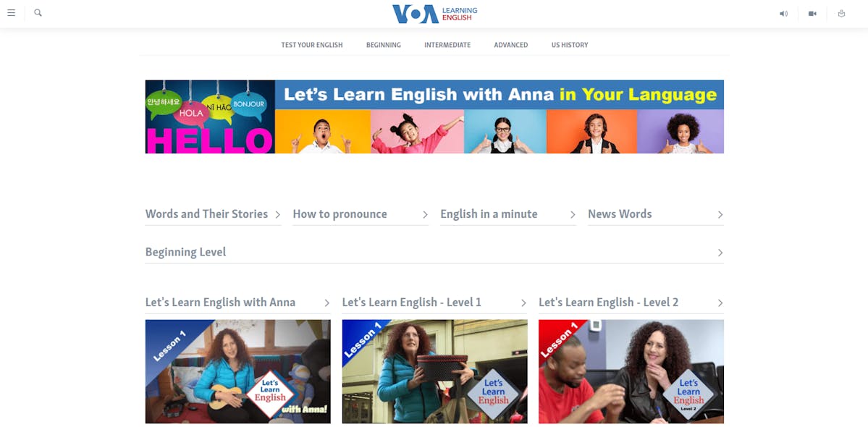Image resolution: width=868 pixels, height=427 pixels.
Task: Open the hamburger menu icon
Action: point(11,13)
